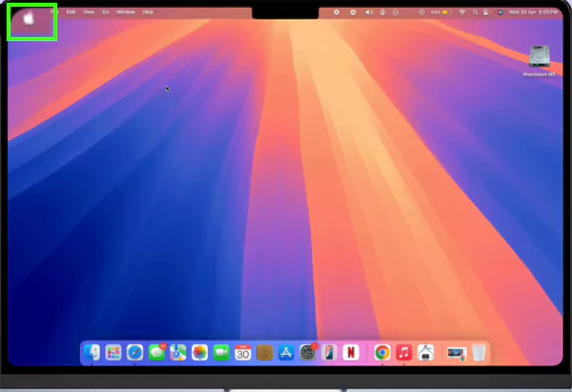Open the Apple menu logo
This screenshot has width=572, height=392.
[x=29, y=18]
